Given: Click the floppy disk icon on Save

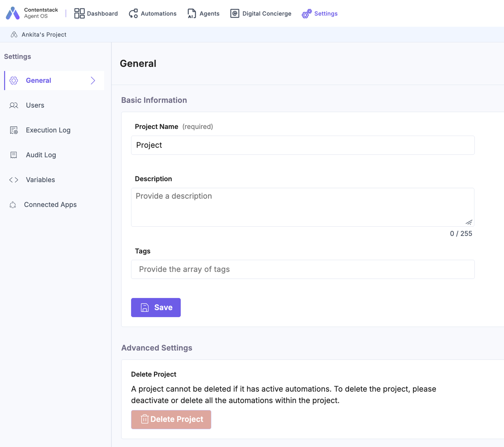Looking at the screenshot, I should tap(145, 308).
